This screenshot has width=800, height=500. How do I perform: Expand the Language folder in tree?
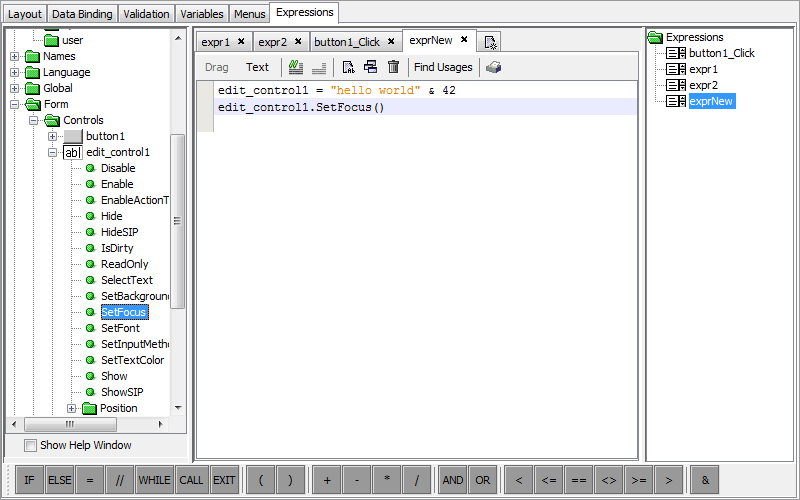click(x=15, y=72)
